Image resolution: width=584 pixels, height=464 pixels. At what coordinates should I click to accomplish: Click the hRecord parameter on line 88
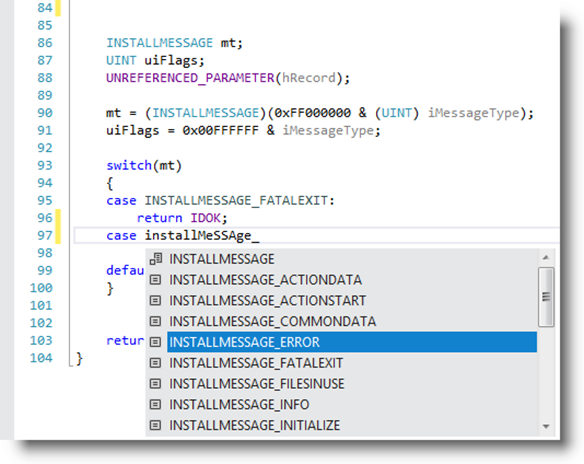[x=309, y=78]
